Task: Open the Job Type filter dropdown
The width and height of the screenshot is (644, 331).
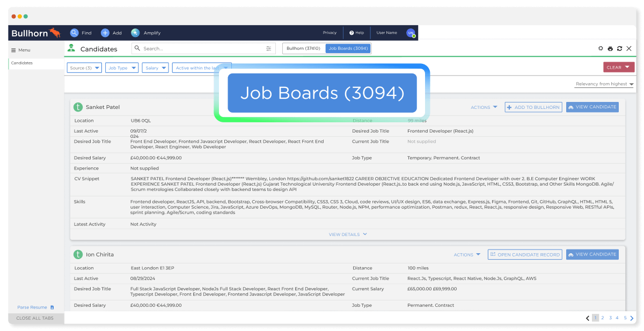Action: [x=122, y=68]
